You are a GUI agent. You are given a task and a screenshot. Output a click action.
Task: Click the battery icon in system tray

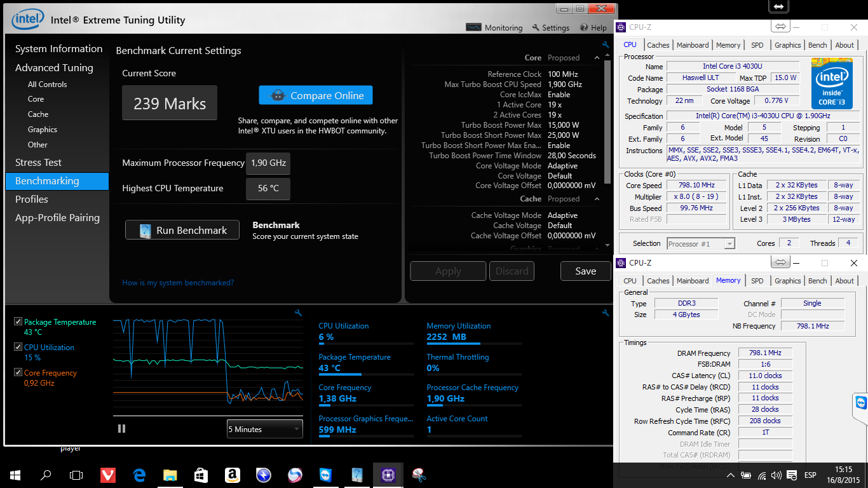click(746, 475)
